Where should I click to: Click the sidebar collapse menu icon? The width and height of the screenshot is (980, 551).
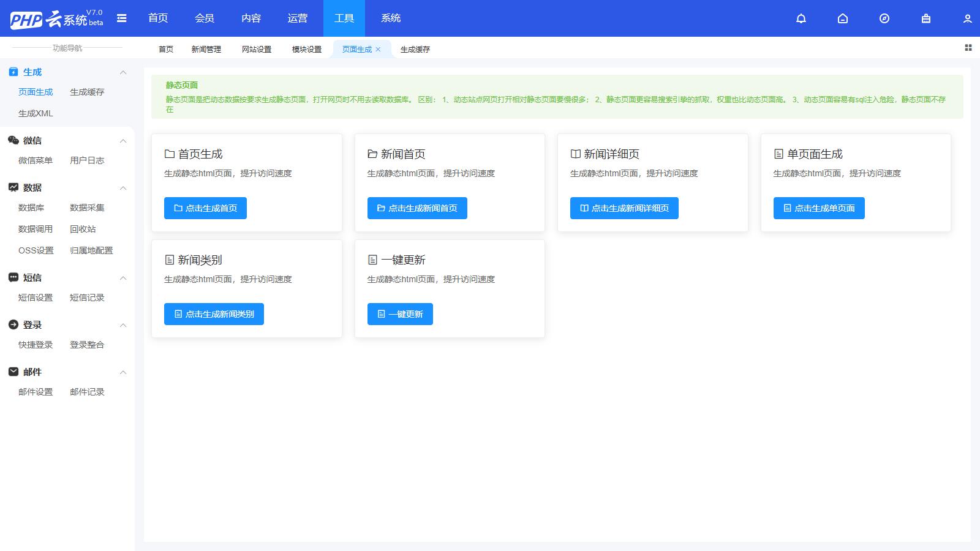tap(122, 18)
